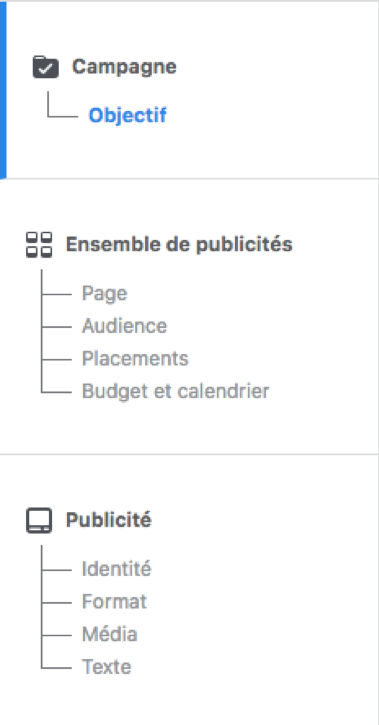The image size is (379, 725).
Task: Click the branch line beside Budget et calendrier
Action: [x=56, y=392]
